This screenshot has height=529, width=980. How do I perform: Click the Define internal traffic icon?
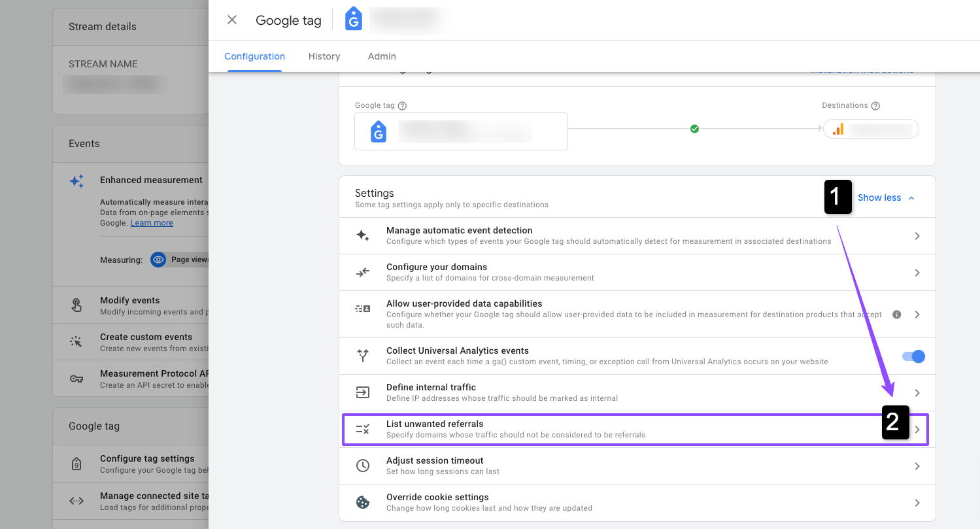(363, 392)
